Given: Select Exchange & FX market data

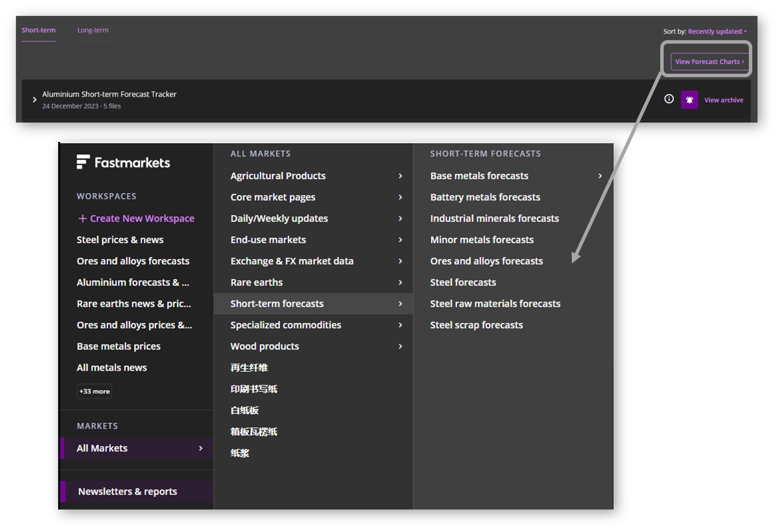Looking at the screenshot, I should [x=292, y=261].
